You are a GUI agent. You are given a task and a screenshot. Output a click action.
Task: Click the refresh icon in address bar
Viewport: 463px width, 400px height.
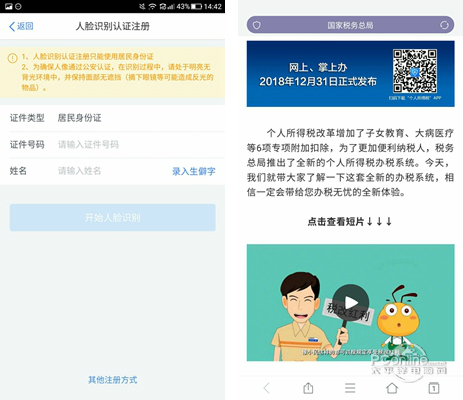[444, 25]
